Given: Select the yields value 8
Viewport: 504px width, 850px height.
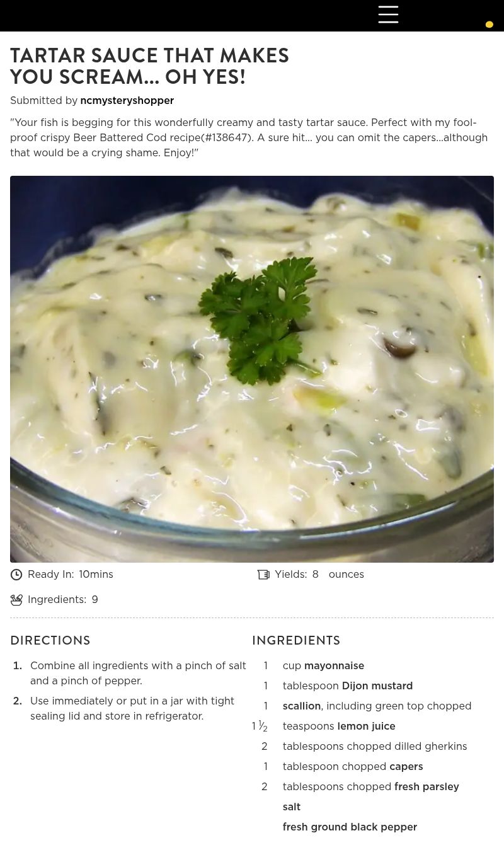Looking at the screenshot, I should click(315, 575).
